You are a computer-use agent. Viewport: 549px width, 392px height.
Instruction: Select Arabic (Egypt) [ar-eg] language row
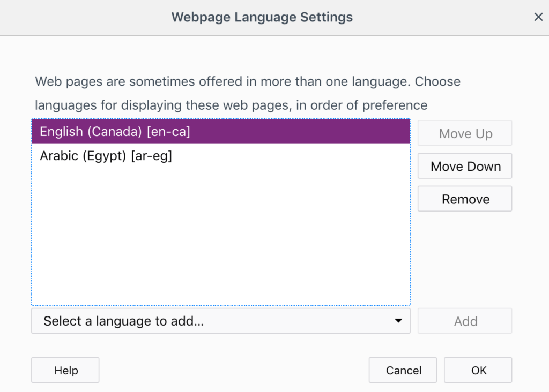tap(221, 156)
